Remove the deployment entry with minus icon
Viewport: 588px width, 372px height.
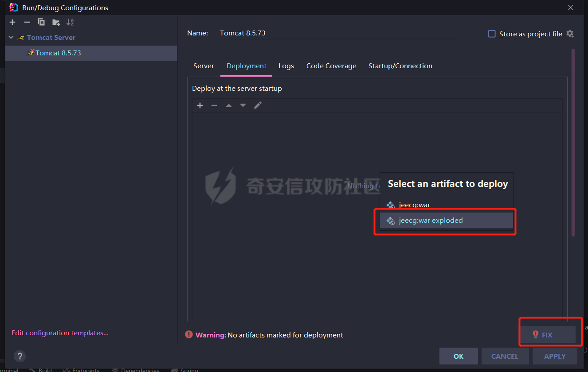(214, 105)
